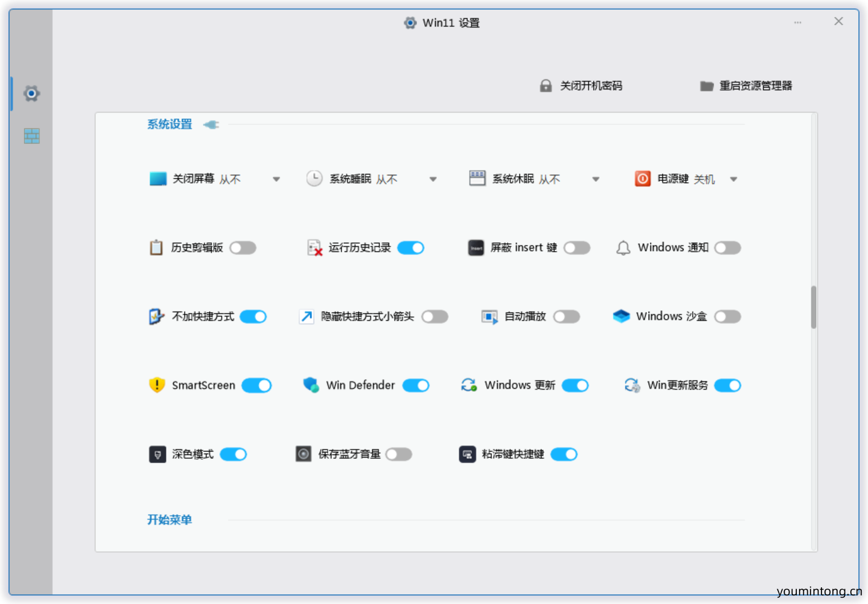Enable the 保存蓝牙音量 switch
The image size is (868, 604).
(x=399, y=454)
